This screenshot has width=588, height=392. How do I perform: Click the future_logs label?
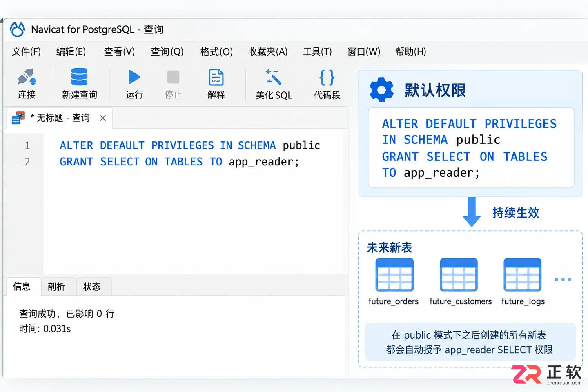(523, 301)
